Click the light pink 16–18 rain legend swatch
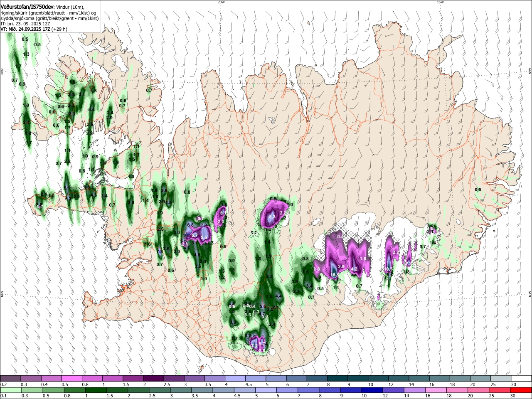Viewport: 532px width, 399px height. tap(436, 390)
